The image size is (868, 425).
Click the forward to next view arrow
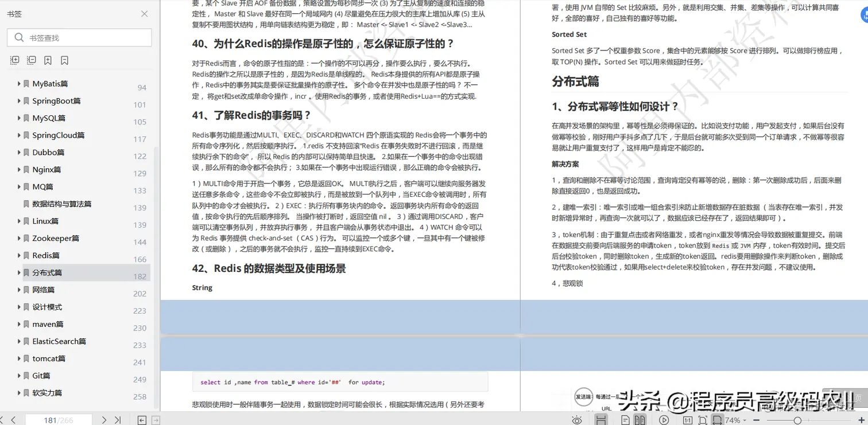(x=156, y=420)
